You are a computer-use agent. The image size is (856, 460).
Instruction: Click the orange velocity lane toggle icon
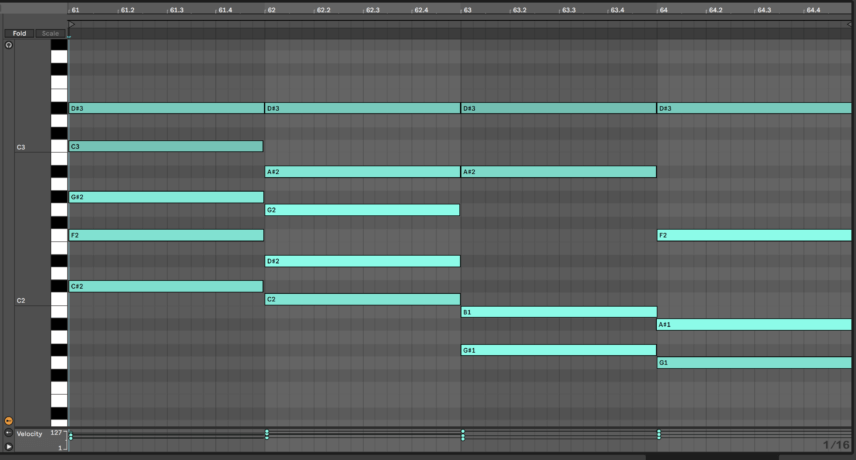pos(8,421)
